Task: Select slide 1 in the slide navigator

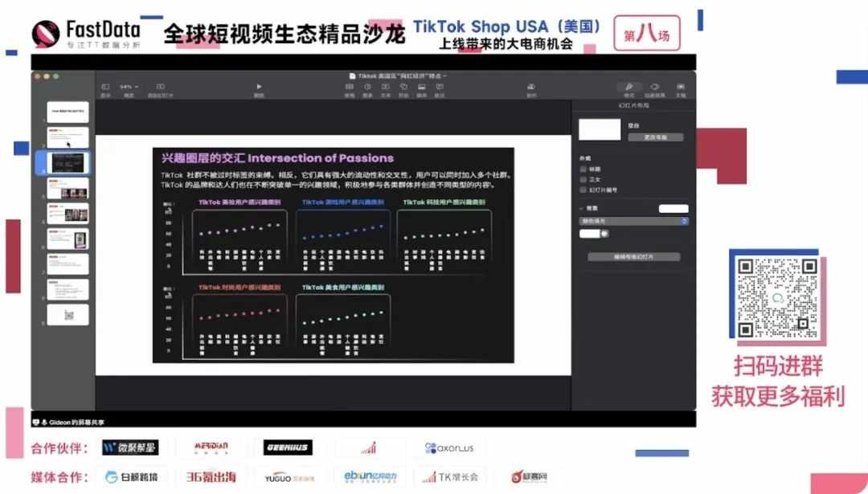Action: 68,112
